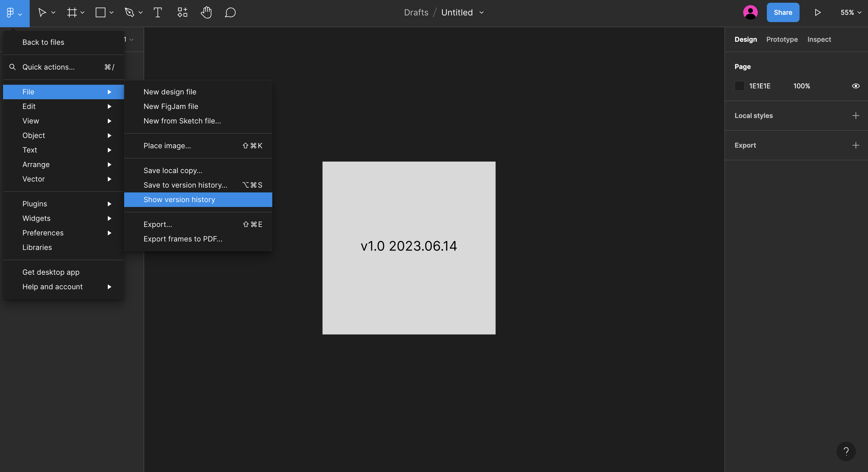Screen dimensions: 868x472
Task: Present the prototype with play icon
Action: pyautogui.click(x=817, y=12)
